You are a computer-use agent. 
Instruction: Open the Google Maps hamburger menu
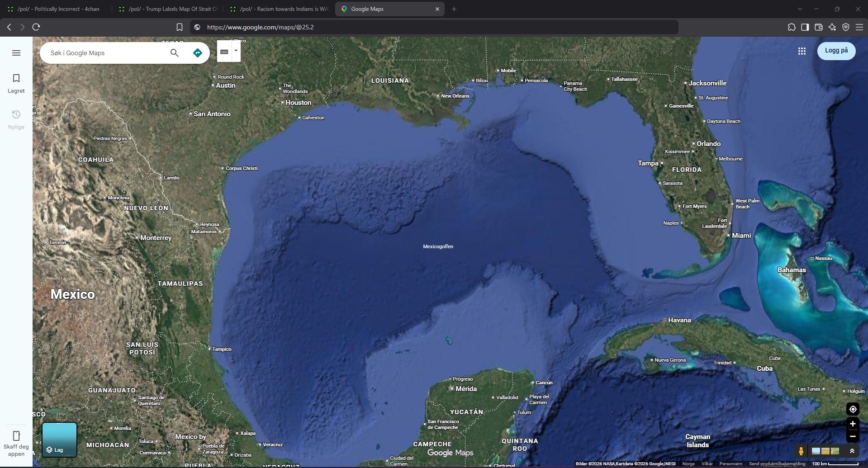pos(16,53)
